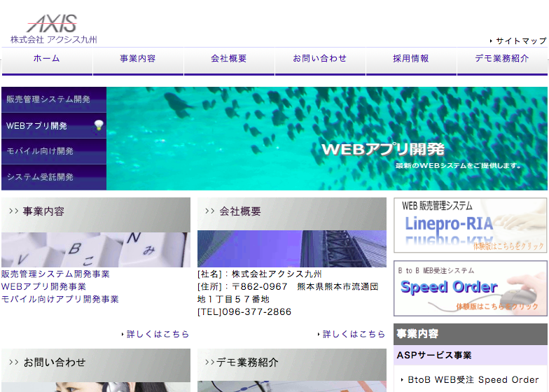Click the lightbulb icon beside WEBアプリ開発

[x=99, y=125]
